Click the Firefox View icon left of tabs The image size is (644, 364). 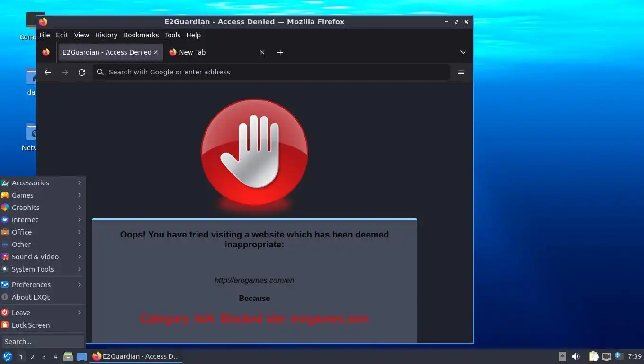46,52
